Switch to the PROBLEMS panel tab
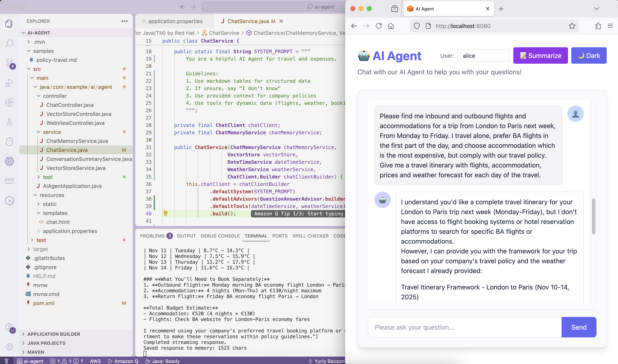 pos(152,236)
